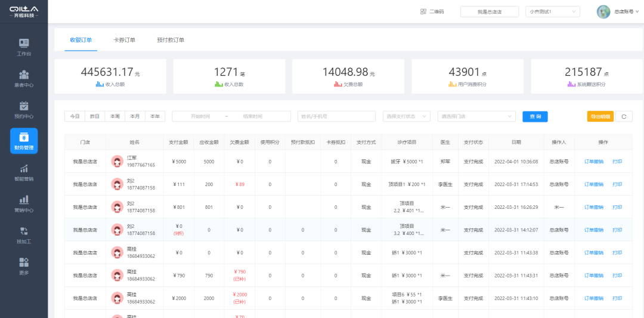Open 智能营销 smart marketing in the sidebar
644x318 pixels.
click(24, 172)
